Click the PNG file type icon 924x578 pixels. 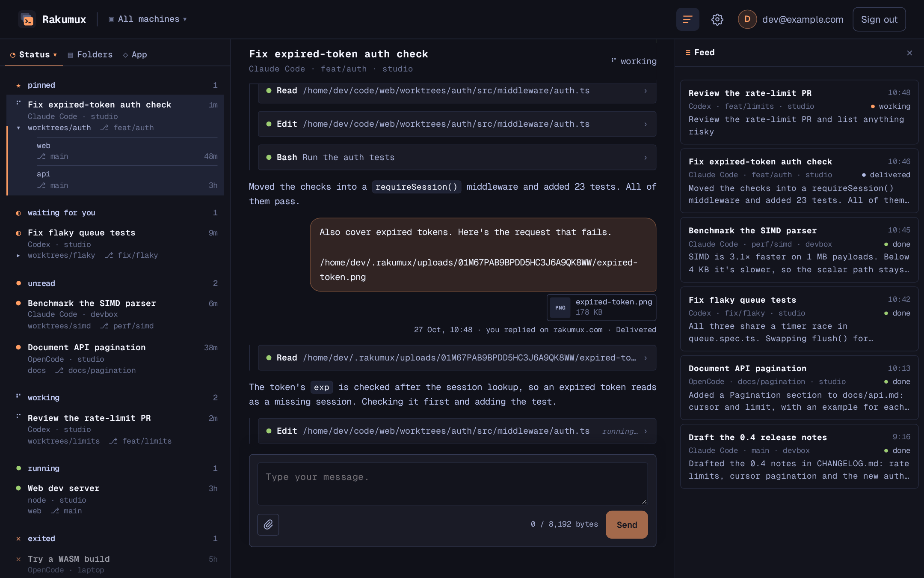click(x=560, y=307)
